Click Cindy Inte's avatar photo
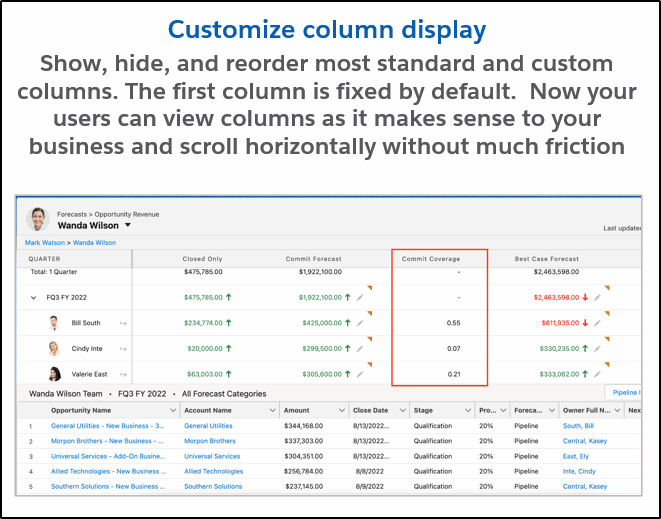661x519 pixels. pos(54,349)
